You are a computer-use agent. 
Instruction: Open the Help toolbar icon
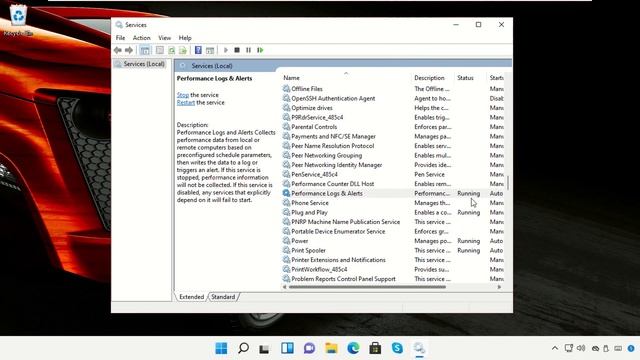tap(198, 50)
